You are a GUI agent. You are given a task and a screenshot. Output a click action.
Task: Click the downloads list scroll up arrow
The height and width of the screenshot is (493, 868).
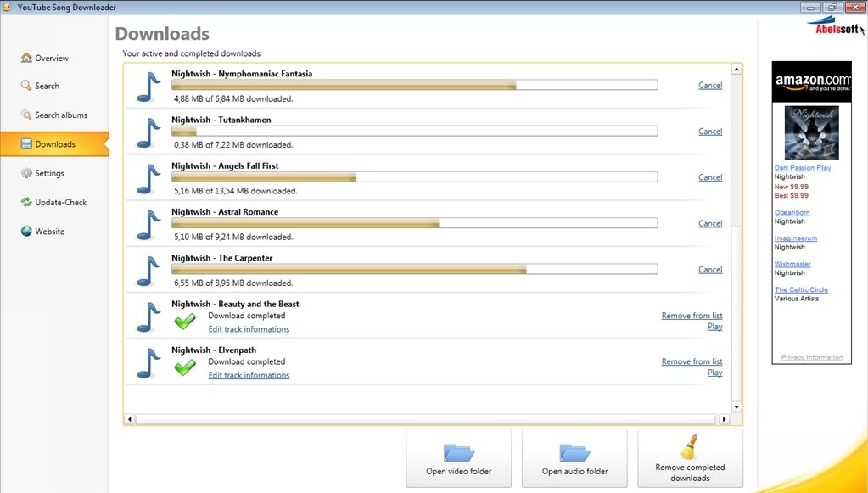[736, 70]
